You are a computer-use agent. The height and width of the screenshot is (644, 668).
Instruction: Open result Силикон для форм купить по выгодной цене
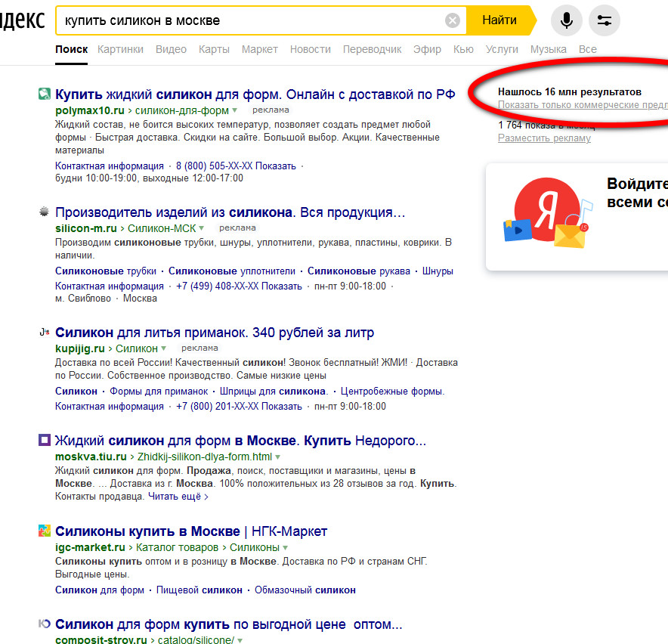pos(228,624)
